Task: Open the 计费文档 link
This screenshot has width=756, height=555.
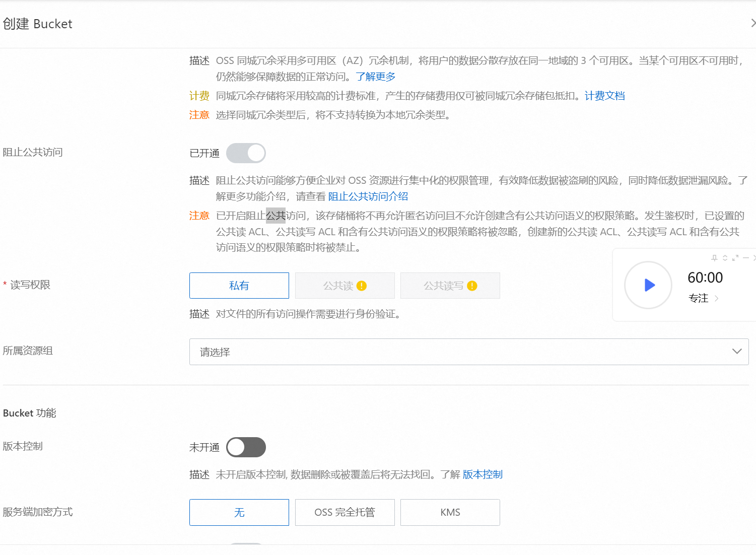Action: coord(604,96)
